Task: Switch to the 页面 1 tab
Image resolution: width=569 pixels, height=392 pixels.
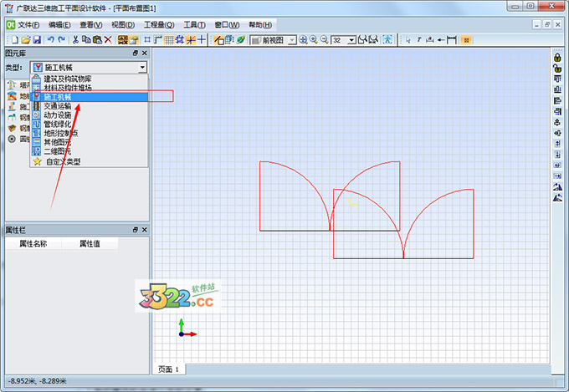Action: (x=170, y=369)
